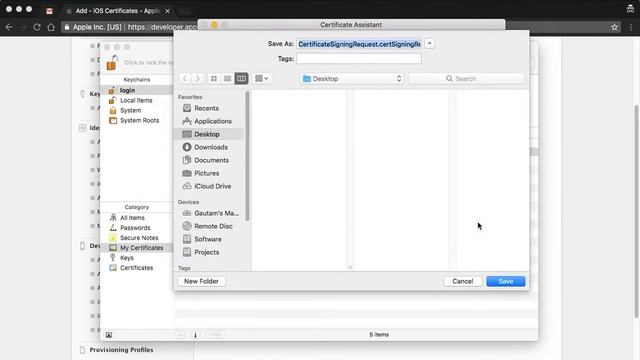The image size is (640, 360).
Task: Reload the browser page
Action: click(37, 27)
